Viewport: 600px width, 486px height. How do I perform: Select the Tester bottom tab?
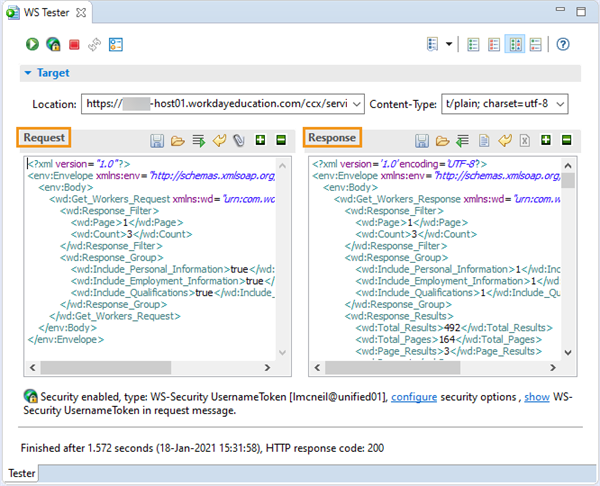click(x=22, y=473)
